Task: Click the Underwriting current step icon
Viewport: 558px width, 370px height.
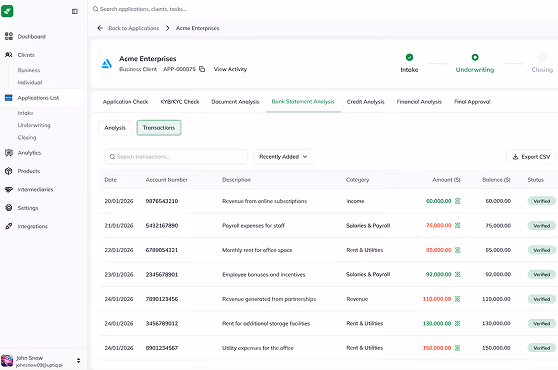Action: coord(475,57)
